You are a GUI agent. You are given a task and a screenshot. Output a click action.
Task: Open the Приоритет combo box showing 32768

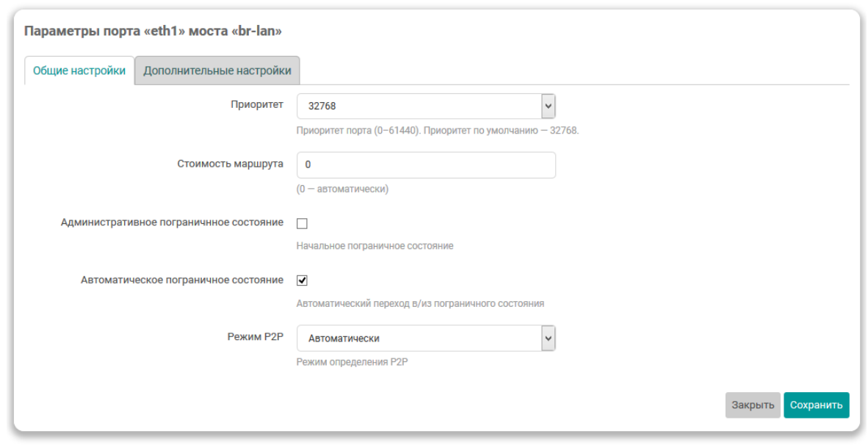click(x=419, y=106)
